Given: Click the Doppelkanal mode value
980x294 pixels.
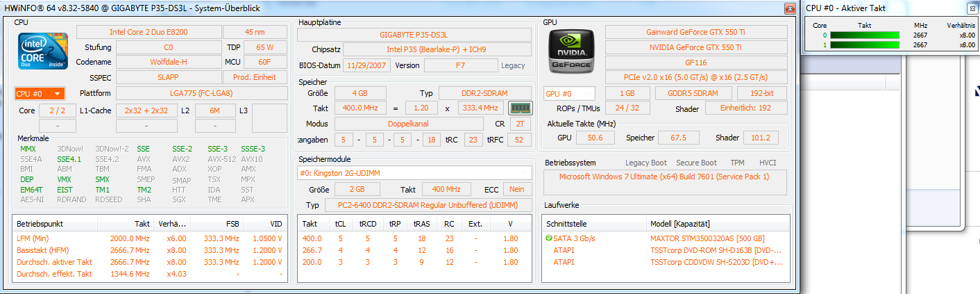Looking at the screenshot, I should click(x=409, y=124).
